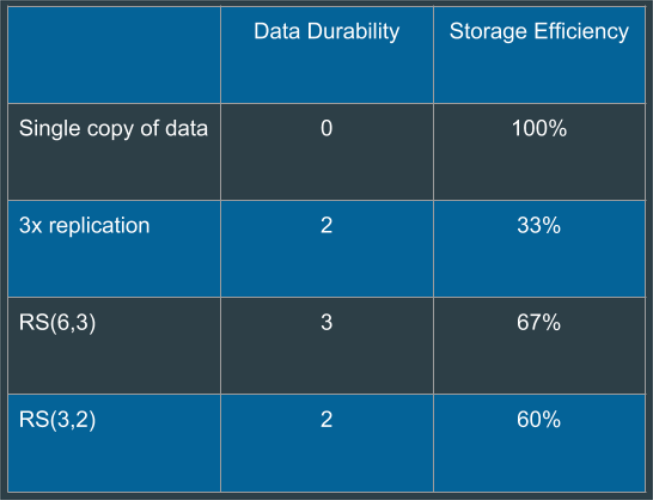Select the 67% storage efficiency cell
653x500 pixels.
click(539, 323)
